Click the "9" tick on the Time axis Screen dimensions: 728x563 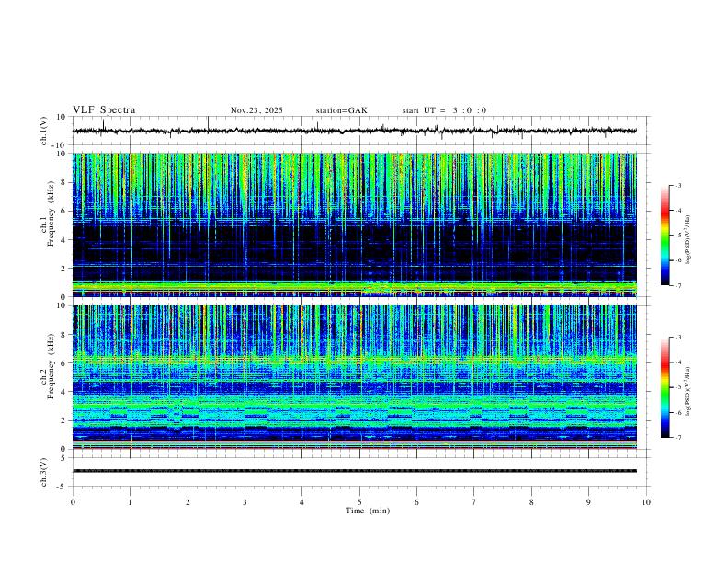pyautogui.click(x=588, y=502)
